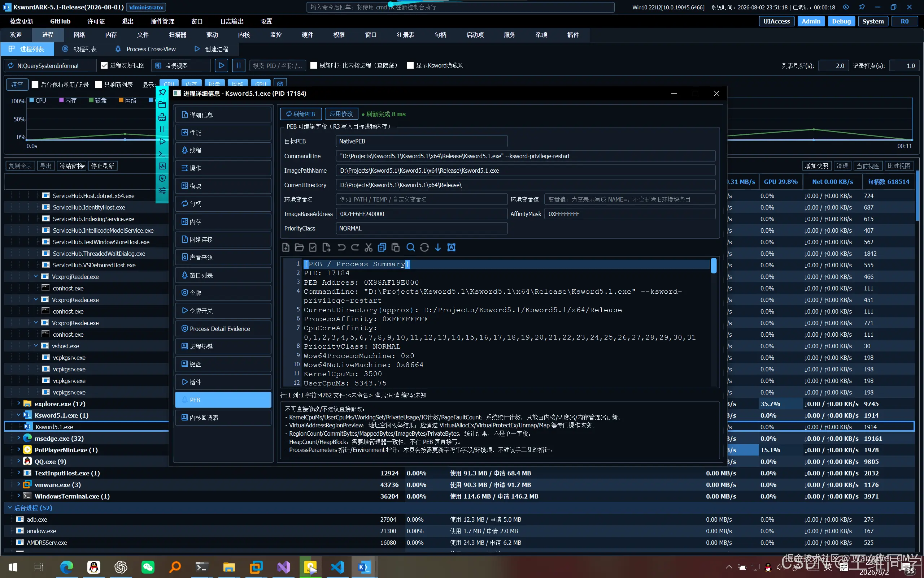
Task: Click the export file icon in PEB editor toolbar
Action: (326, 247)
